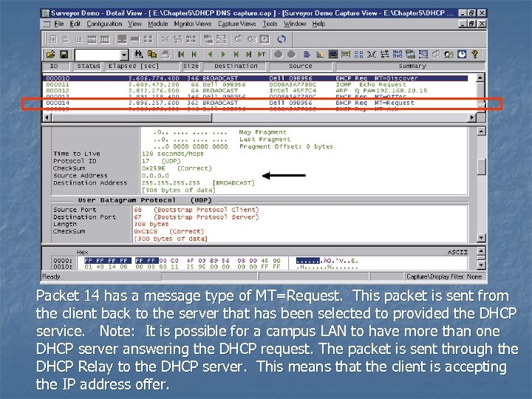The width and height of the screenshot is (532, 399).
Task: Click the clock icon in the toolbar
Action: pyautogui.click(x=462, y=54)
